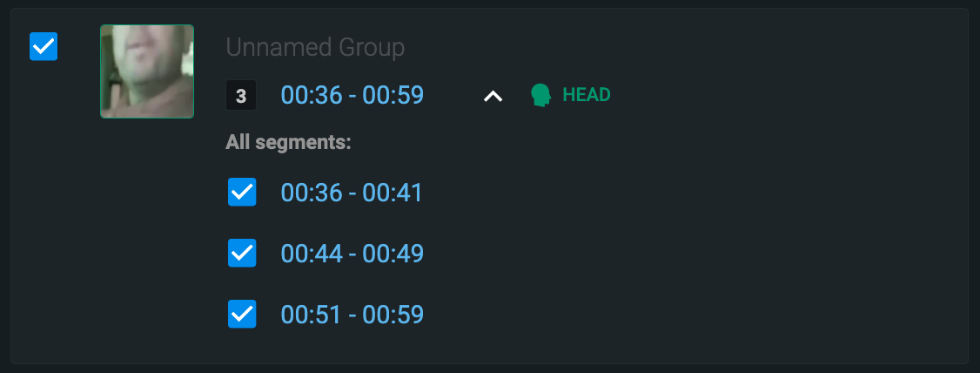Image resolution: width=980 pixels, height=373 pixels.
Task: Click the 00:51 start time of the last segment
Action: tap(311, 314)
